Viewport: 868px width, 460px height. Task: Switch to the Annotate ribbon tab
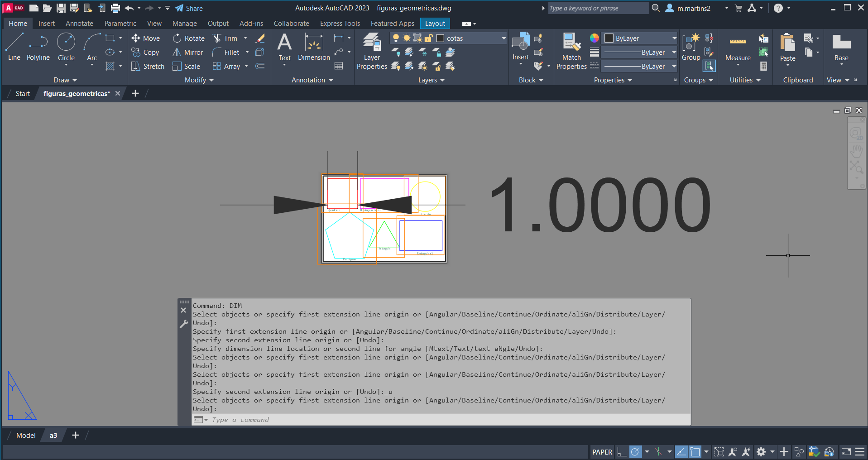click(x=79, y=24)
